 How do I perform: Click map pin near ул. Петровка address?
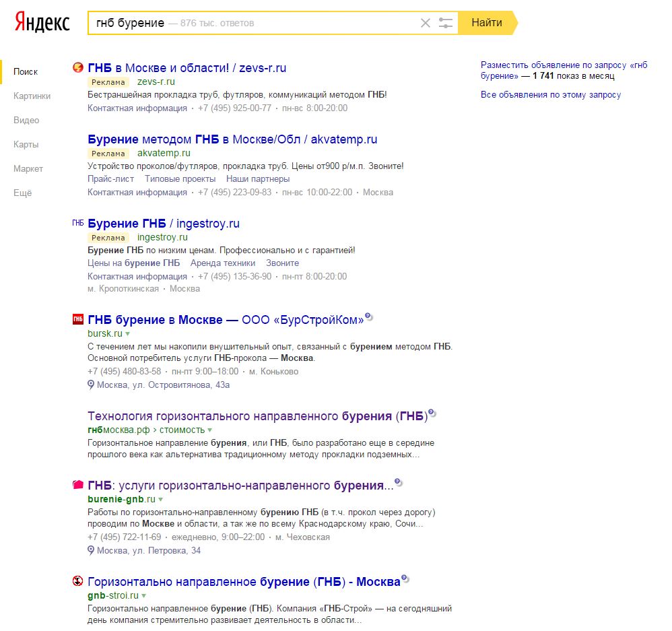pyautogui.click(x=90, y=550)
